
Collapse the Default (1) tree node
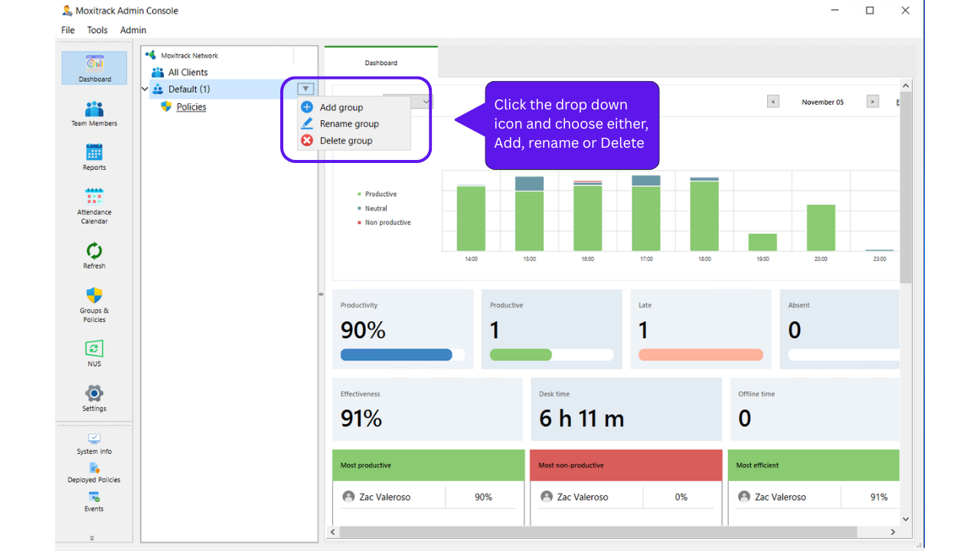(x=145, y=90)
